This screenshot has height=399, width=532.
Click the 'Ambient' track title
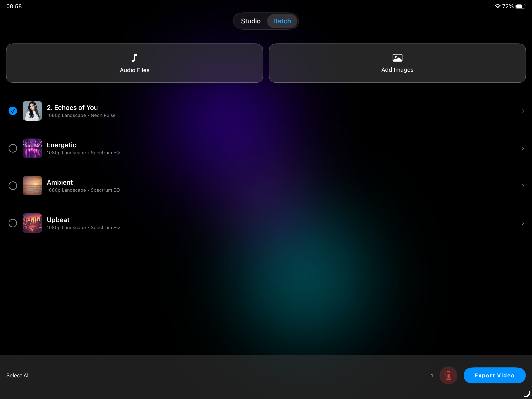click(x=60, y=182)
